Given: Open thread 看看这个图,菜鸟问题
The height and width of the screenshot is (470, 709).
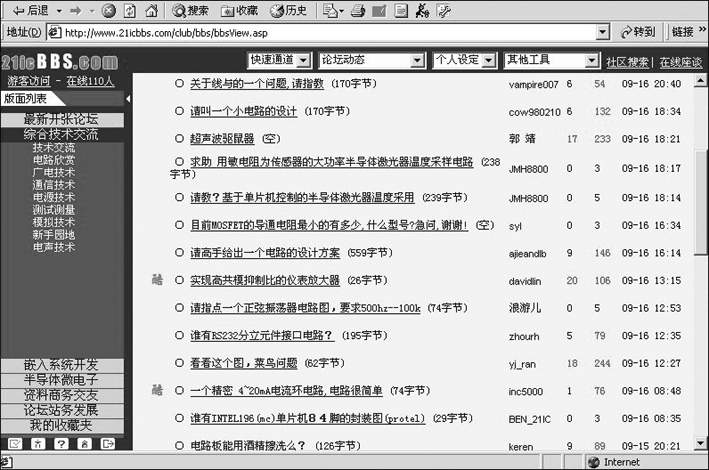Looking at the screenshot, I should (244, 363).
